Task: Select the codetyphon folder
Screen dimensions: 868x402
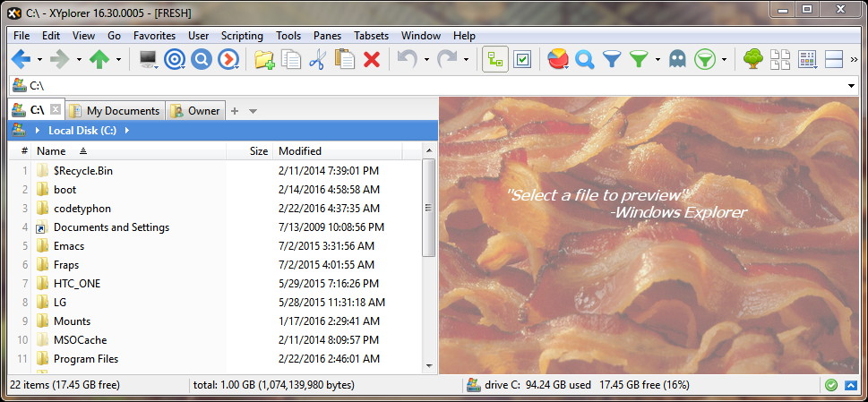Action: 82,209
